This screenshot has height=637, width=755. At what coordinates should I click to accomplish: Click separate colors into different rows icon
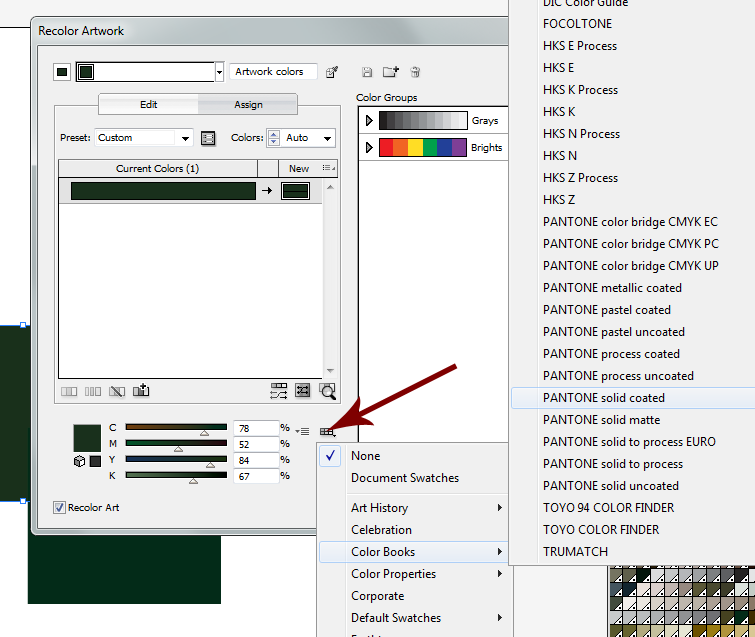(93, 391)
